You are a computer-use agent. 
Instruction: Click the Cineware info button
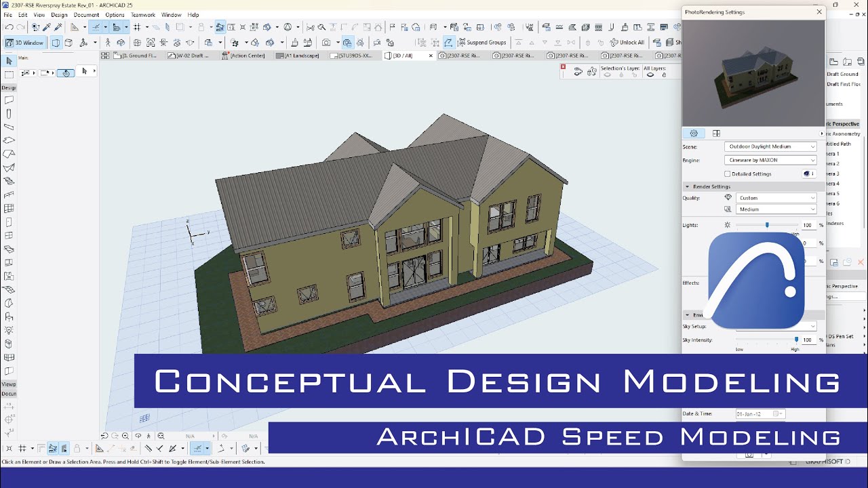click(x=808, y=174)
